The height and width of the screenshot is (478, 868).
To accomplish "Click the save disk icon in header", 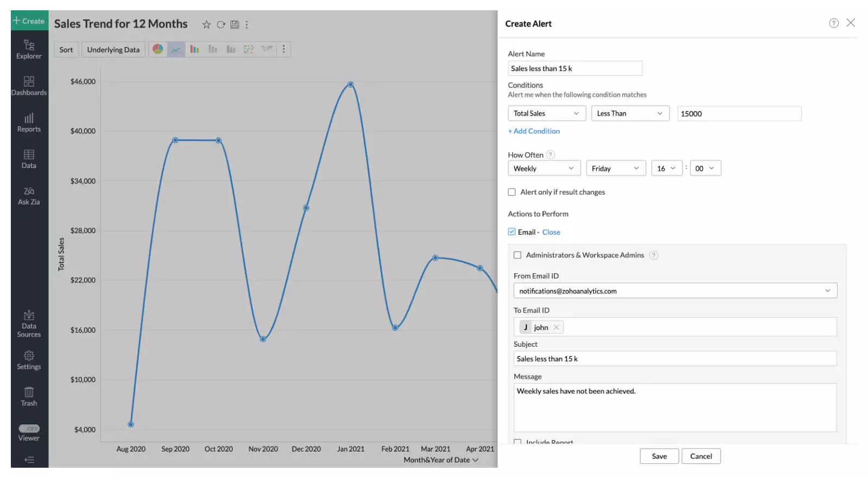I will (x=234, y=24).
